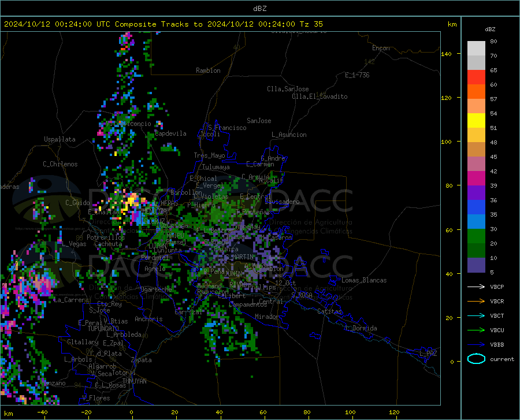Click the 'L_Vegas' map label
This screenshot has width=520, height=420.
click(x=74, y=244)
